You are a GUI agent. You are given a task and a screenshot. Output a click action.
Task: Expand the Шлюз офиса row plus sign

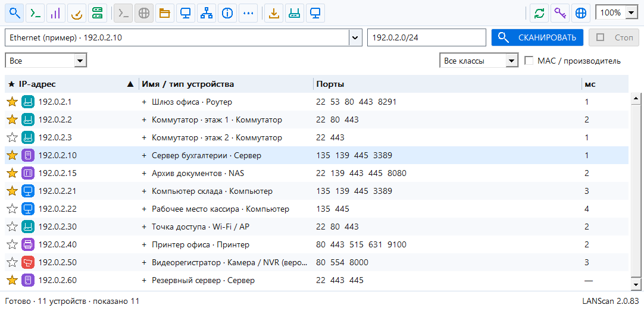click(x=144, y=102)
